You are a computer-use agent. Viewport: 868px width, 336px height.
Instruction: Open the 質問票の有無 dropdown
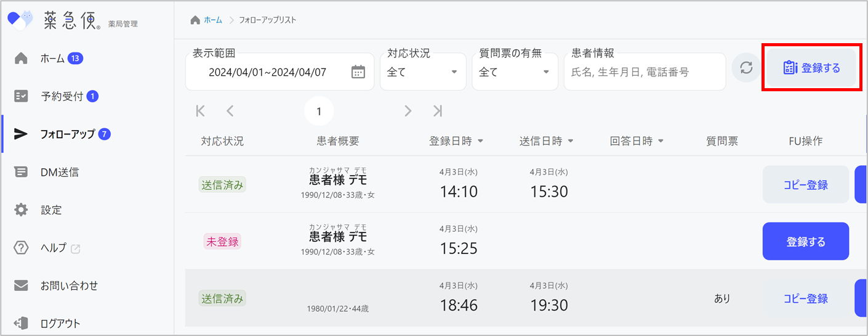pos(514,72)
